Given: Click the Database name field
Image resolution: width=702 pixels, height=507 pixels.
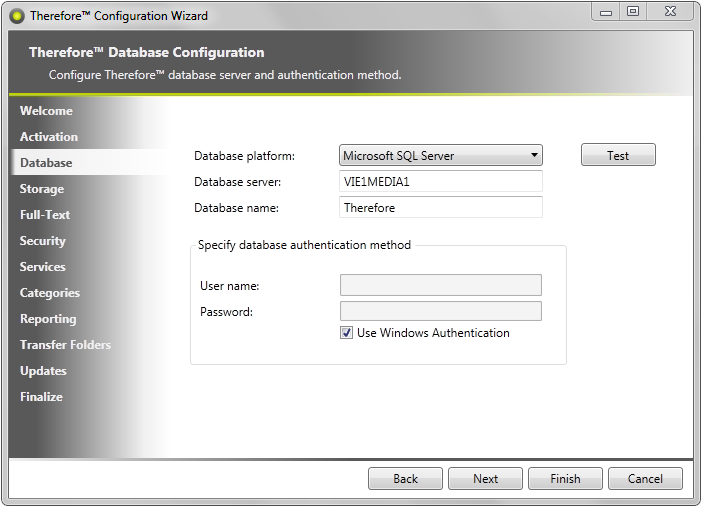Looking at the screenshot, I should click(441, 207).
